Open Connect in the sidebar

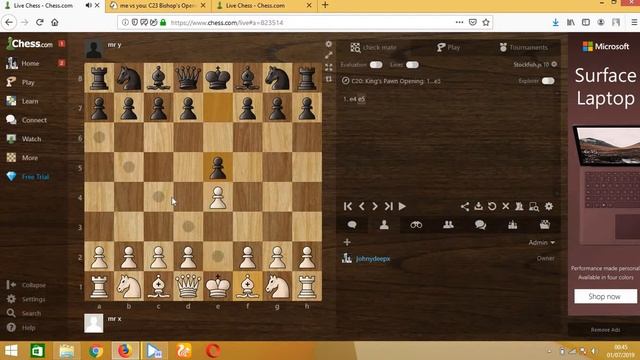(x=34, y=120)
